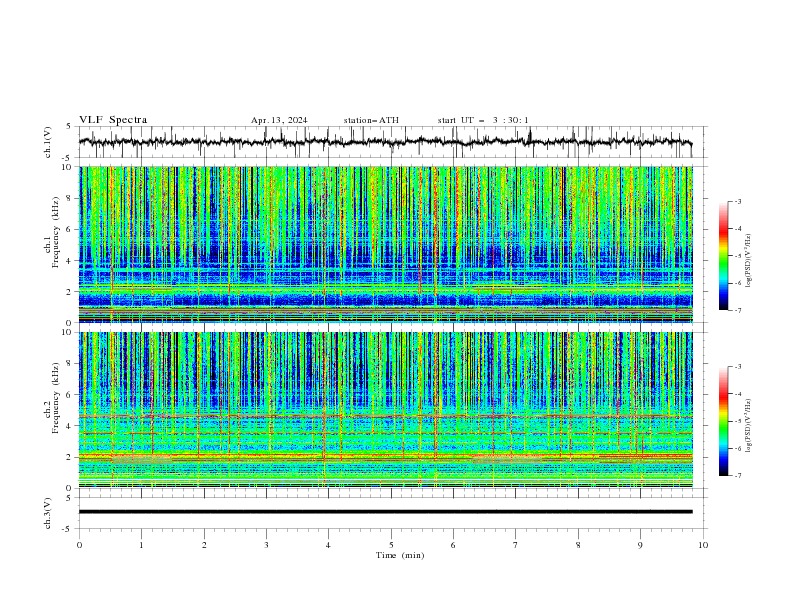Click the ch.1 color bar '-3' tick label
Screen dimensions: 792x612
(738, 201)
